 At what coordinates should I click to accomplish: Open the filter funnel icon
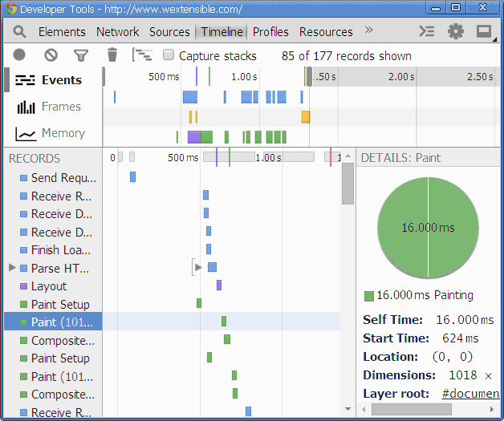(81, 55)
